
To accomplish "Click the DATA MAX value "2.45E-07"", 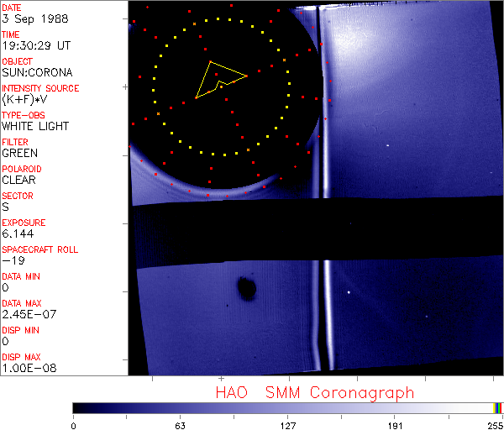I will pyautogui.click(x=26, y=315).
